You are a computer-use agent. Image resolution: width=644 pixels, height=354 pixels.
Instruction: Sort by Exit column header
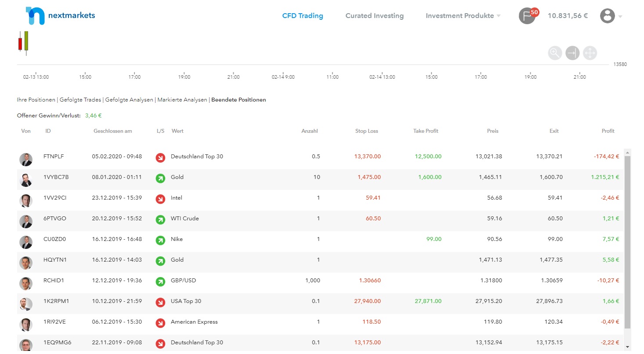coord(554,131)
